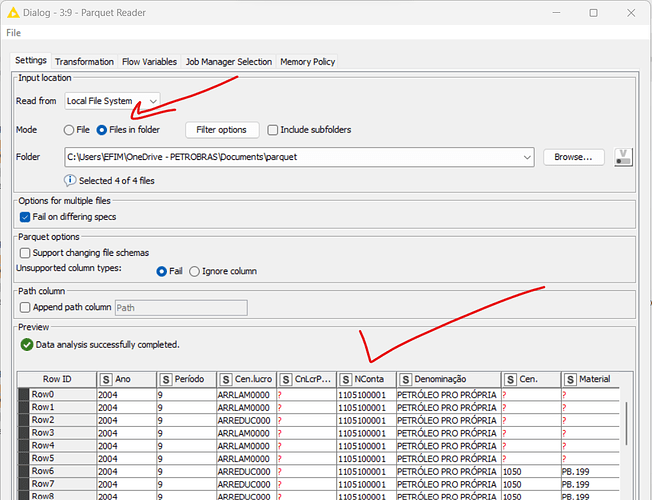
Task: Switch to the Settings tab
Action: [x=31, y=60]
